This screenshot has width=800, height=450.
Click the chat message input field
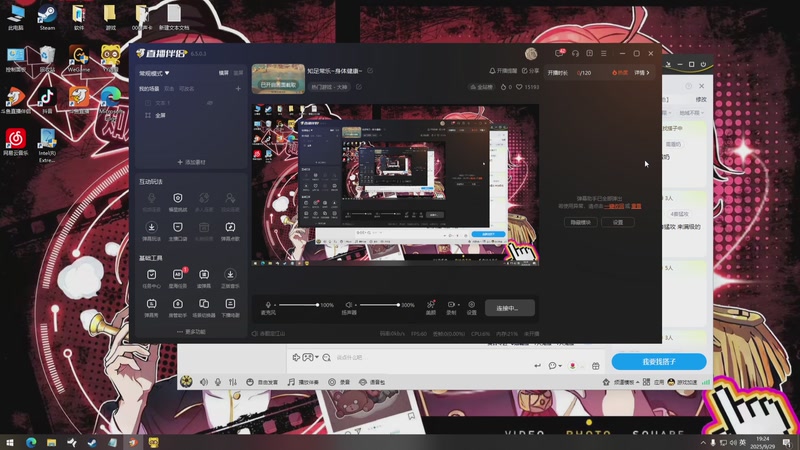[434, 358]
